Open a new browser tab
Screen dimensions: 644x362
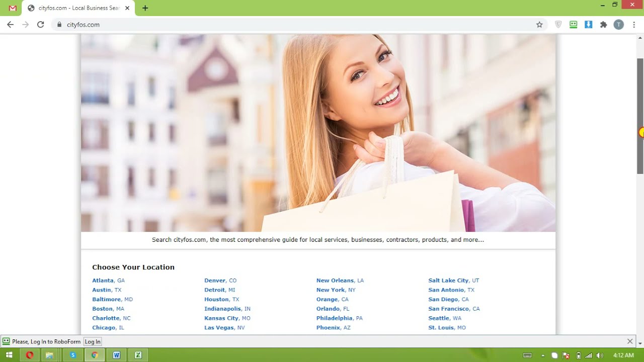point(145,8)
